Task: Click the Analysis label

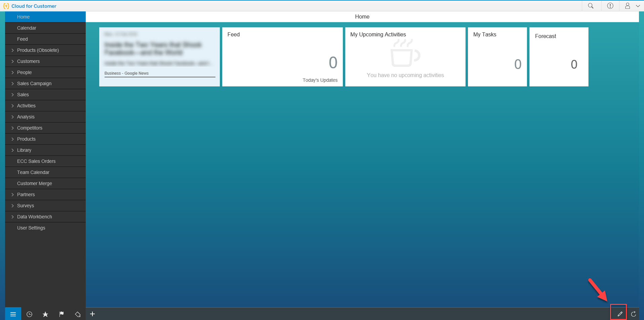Action: click(x=26, y=117)
